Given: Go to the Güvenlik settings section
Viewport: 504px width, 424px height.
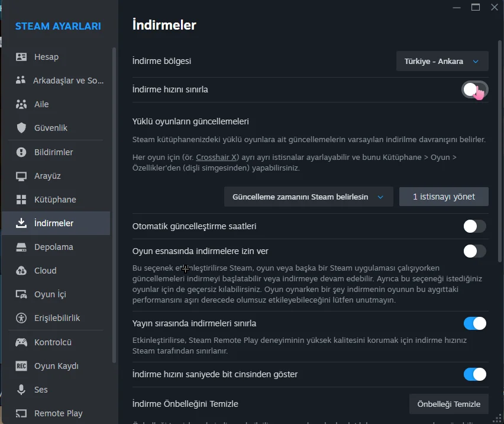Looking at the screenshot, I should (x=56, y=128).
